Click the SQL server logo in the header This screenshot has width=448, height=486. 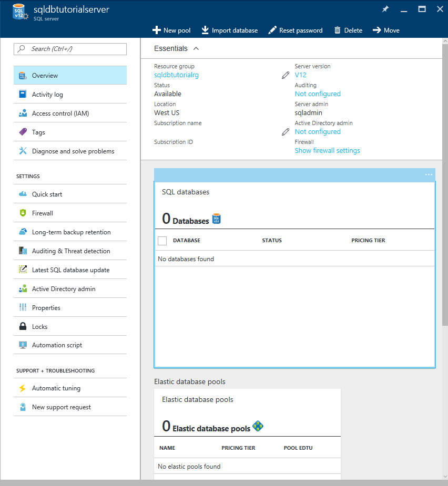click(19, 12)
